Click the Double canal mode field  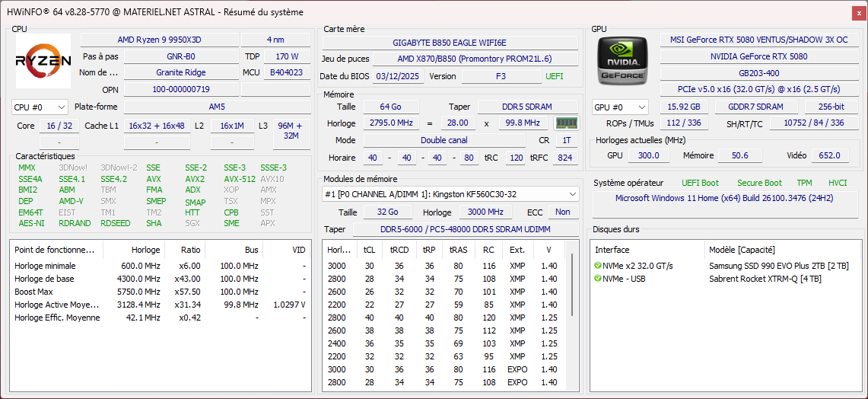tap(444, 140)
